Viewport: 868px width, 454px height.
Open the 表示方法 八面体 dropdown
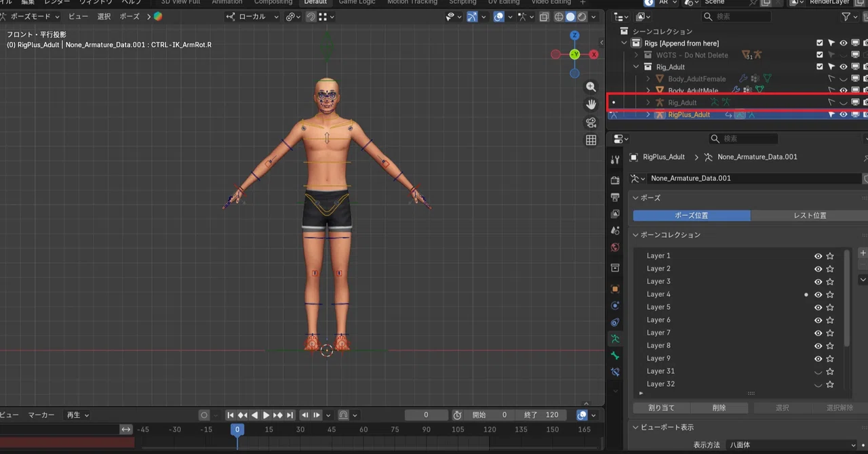(x=792, y=445)
